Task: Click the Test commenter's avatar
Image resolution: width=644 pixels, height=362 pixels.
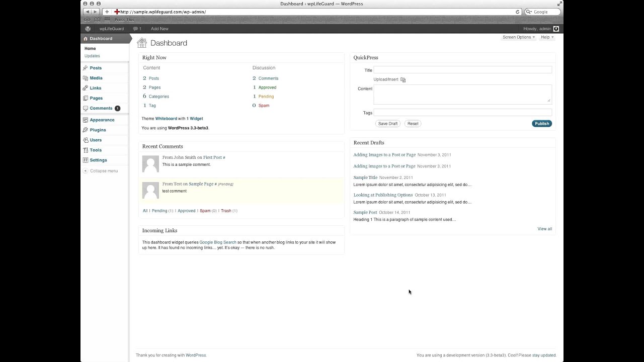Action: coord(150,191)
